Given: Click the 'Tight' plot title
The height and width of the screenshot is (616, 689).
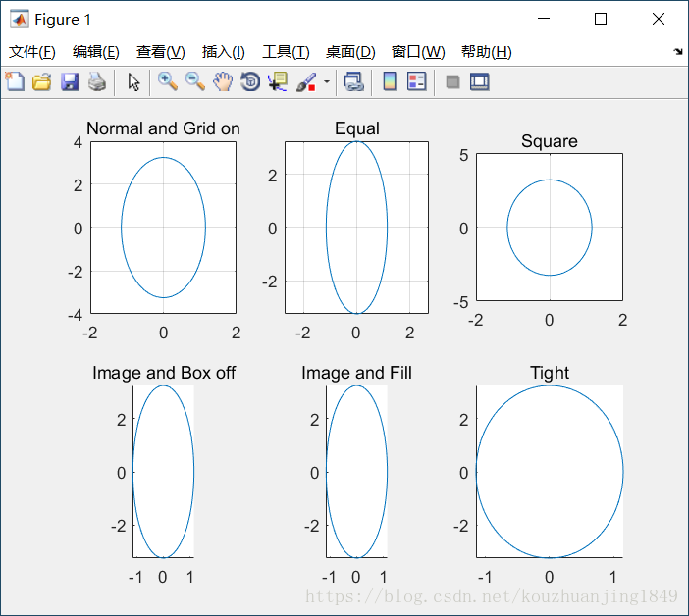Looking at the screenshot, I should point(550,373).
